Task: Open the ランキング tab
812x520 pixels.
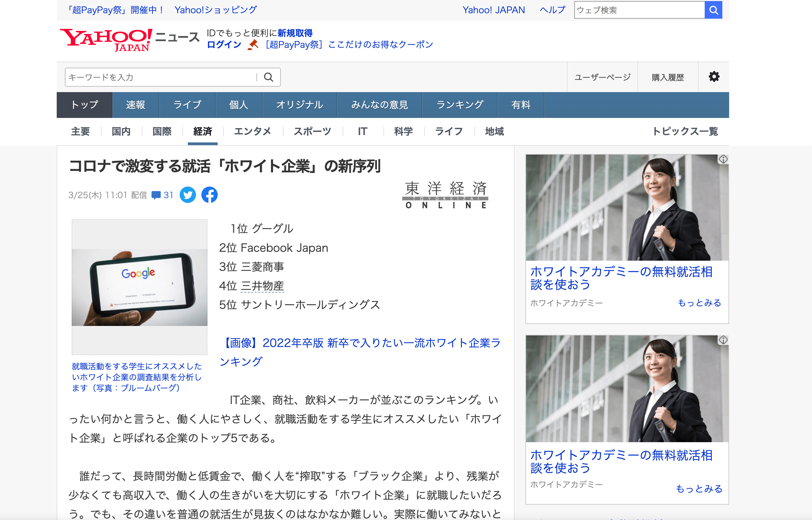Action: point(460,105)
